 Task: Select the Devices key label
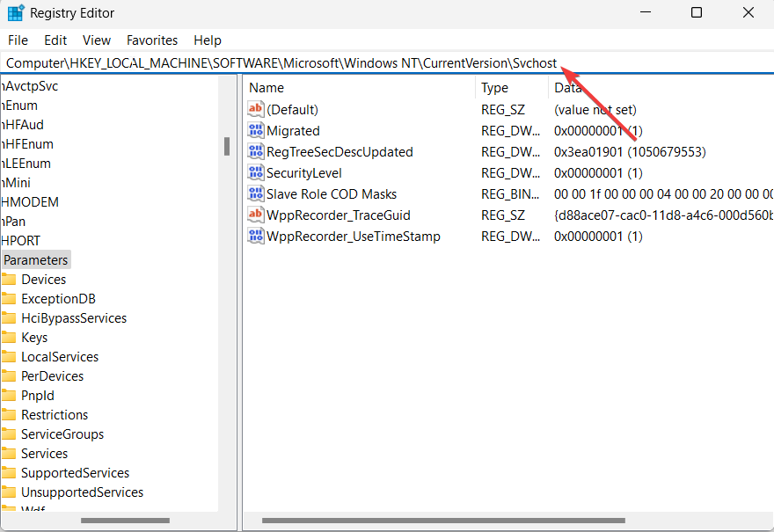[43, 280]
